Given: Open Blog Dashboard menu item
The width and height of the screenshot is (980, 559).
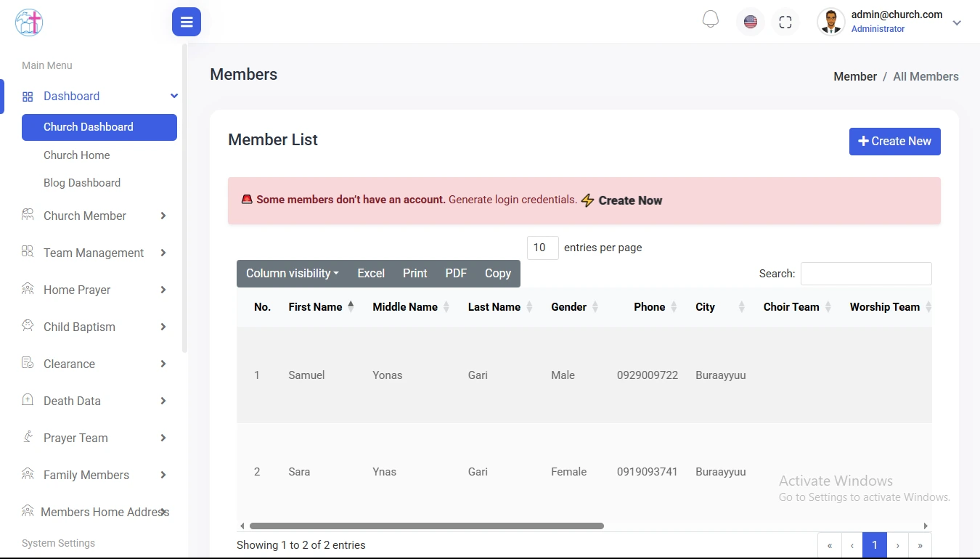Looking at the screenshot, I should 82,183.
